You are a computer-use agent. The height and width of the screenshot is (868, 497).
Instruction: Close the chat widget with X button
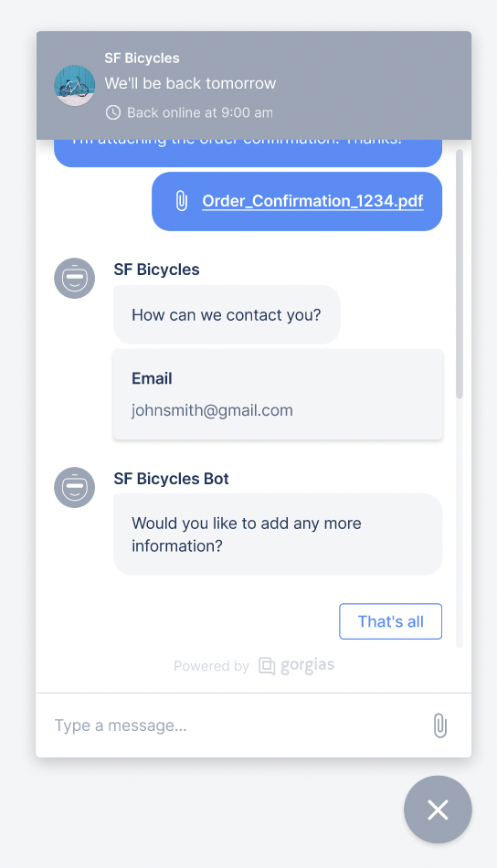point(438,810)
